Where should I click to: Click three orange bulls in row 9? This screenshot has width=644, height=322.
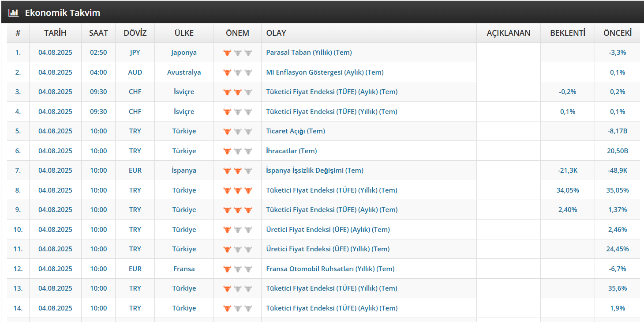point(237,210)
